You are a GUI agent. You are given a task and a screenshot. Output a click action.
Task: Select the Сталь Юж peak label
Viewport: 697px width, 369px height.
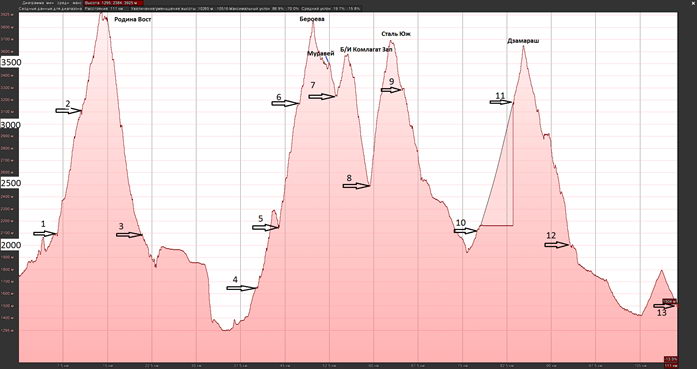(396, 34)
